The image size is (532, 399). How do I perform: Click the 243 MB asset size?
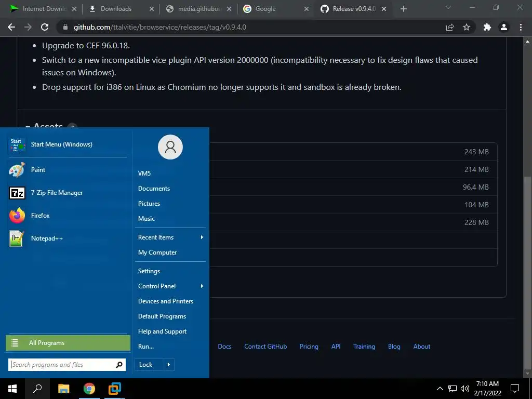pos(476,152)
